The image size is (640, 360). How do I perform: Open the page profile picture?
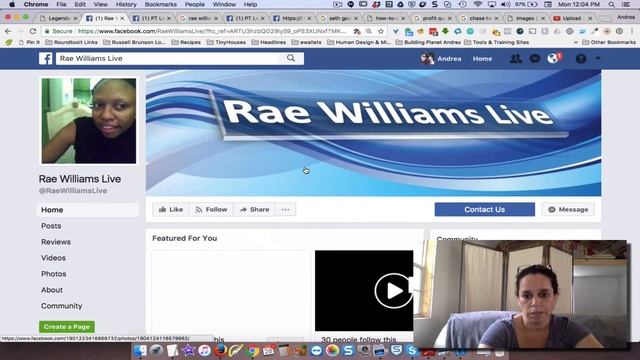(x=89, y=121)
